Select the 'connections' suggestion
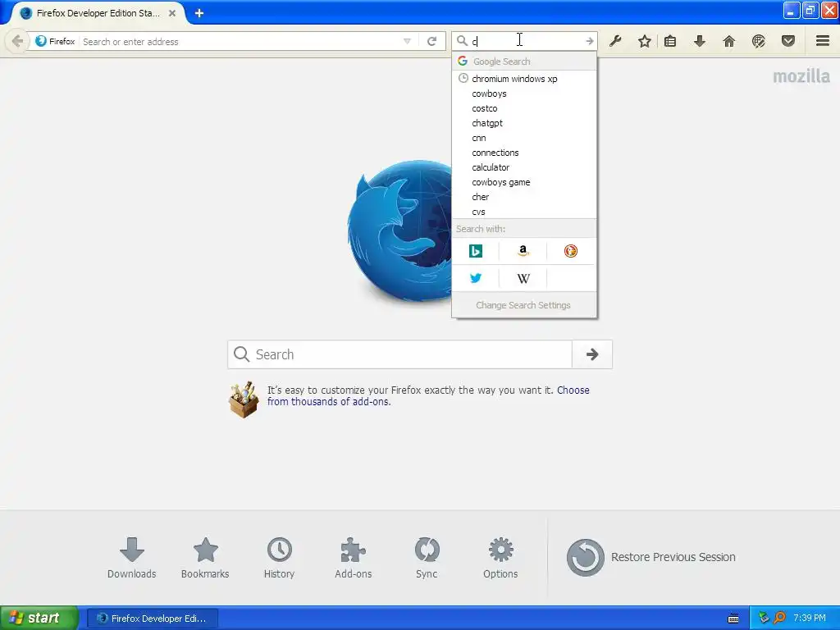 click(x=524, y=153)
